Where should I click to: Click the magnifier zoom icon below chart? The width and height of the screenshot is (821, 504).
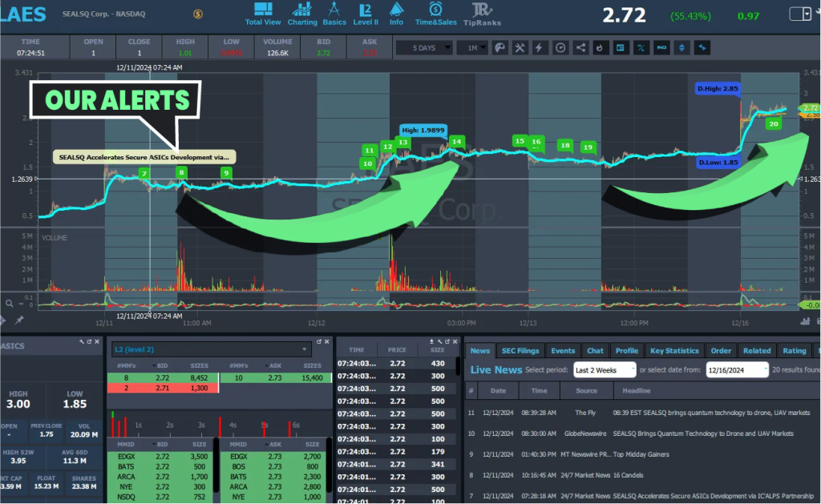tap(9, 303)
